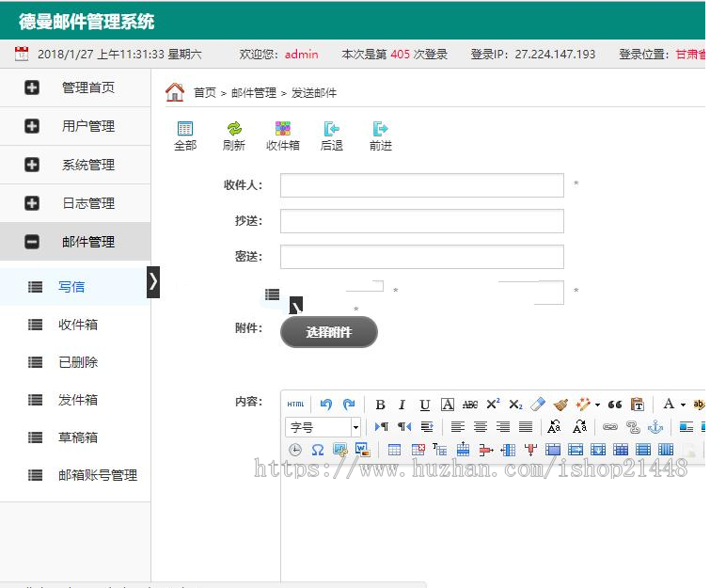This screenshot has height=588, width=710.
Task: Apply bold formatting
Action: pyautogui.click(x=380, y=405)
